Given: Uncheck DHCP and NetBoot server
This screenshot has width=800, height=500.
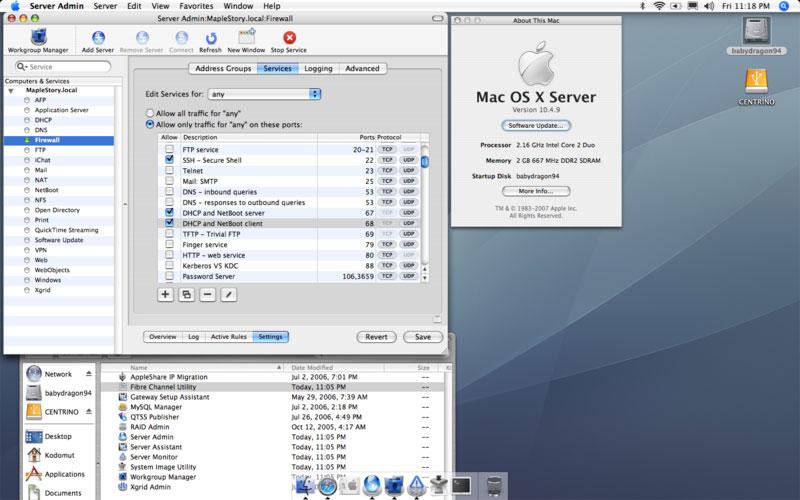Looking at the screenshot, I should click(169, 212).
